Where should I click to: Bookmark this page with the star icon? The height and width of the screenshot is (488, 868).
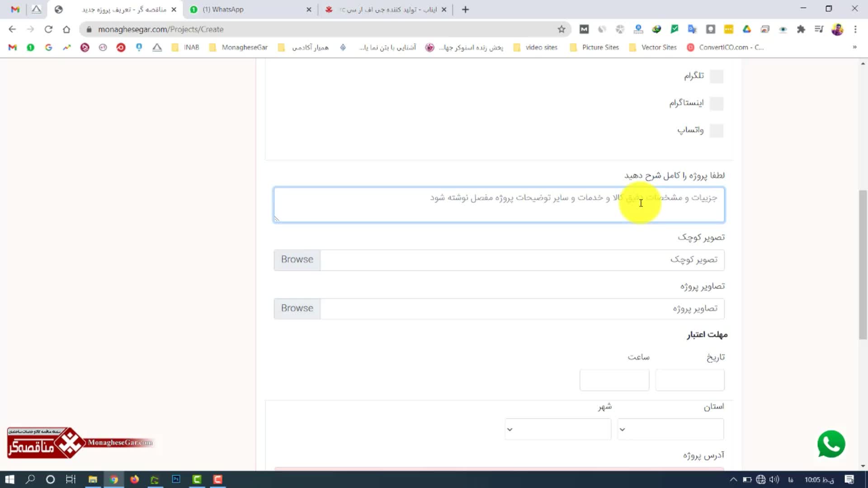[x=561, y=29]
